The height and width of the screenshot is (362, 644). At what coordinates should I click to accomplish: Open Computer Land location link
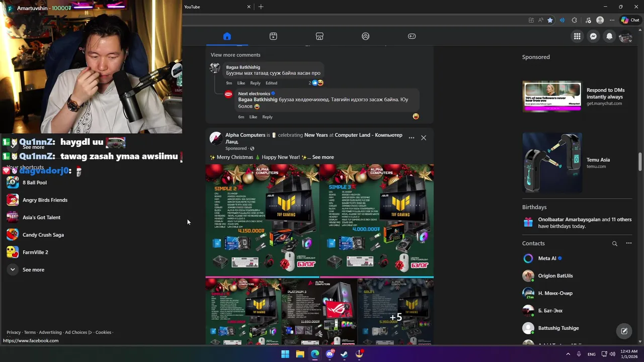(x=314, y=138)
